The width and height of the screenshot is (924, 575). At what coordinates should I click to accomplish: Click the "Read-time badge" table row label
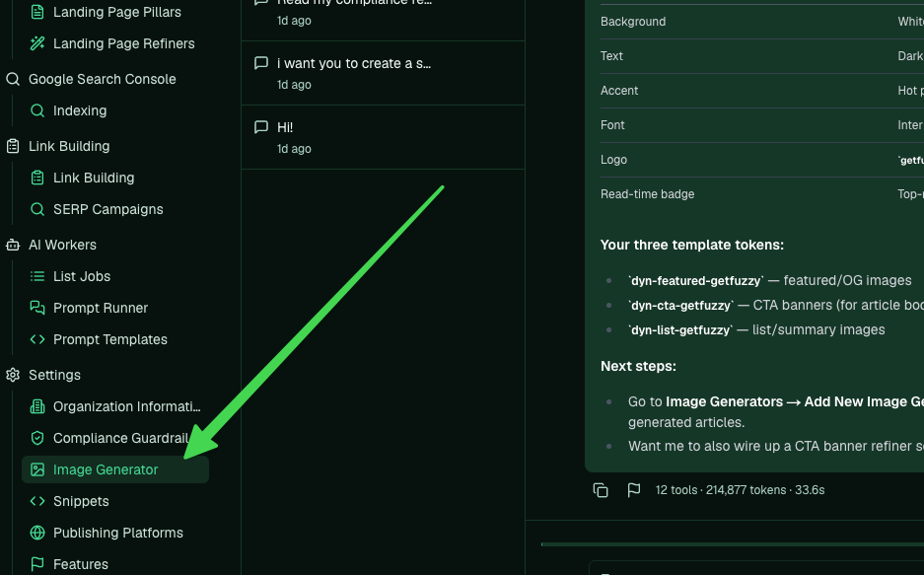point(647,194)
